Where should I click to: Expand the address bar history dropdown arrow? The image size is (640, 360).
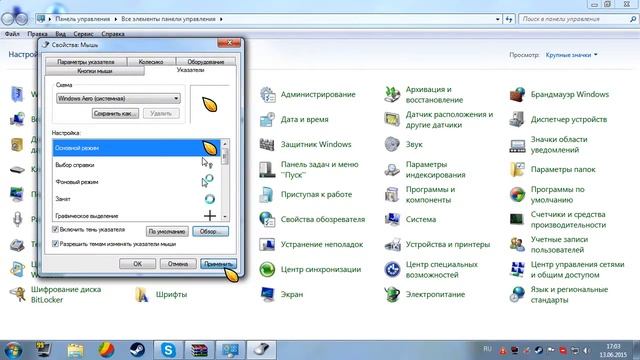pos(498,19)
